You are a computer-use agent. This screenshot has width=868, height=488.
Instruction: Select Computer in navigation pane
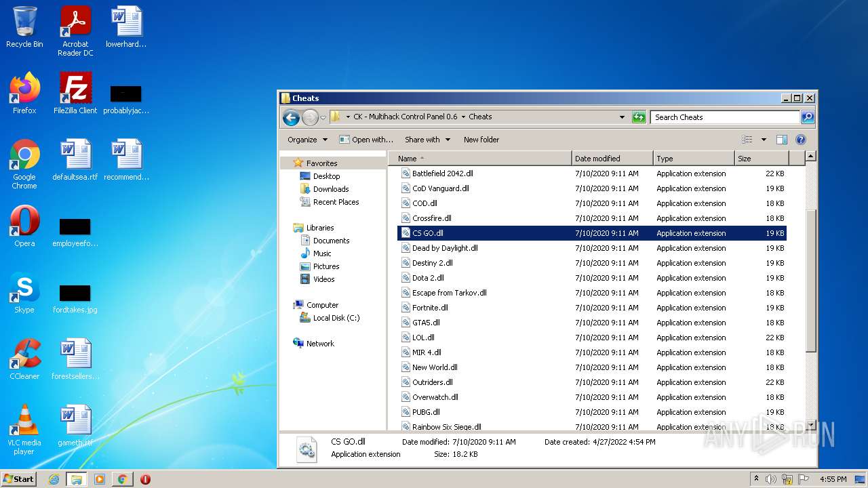(x=322, y=305)
